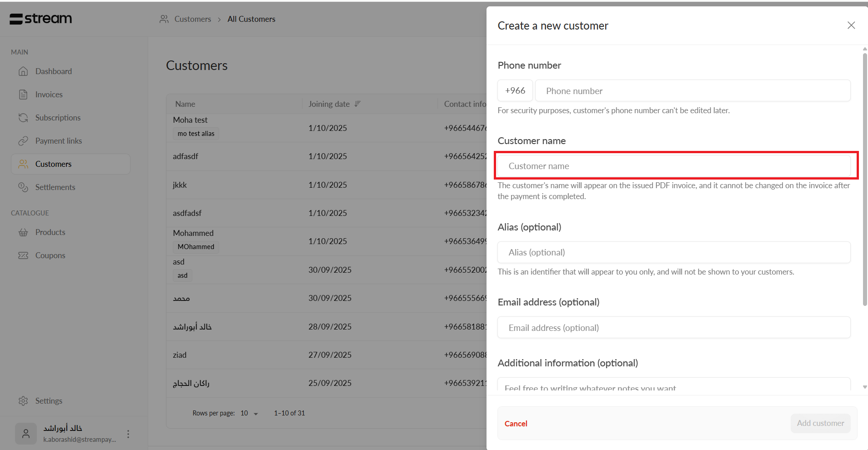
Task: Focus the Phone number input field
Action: pyautogui.click(x=692, y=91)
